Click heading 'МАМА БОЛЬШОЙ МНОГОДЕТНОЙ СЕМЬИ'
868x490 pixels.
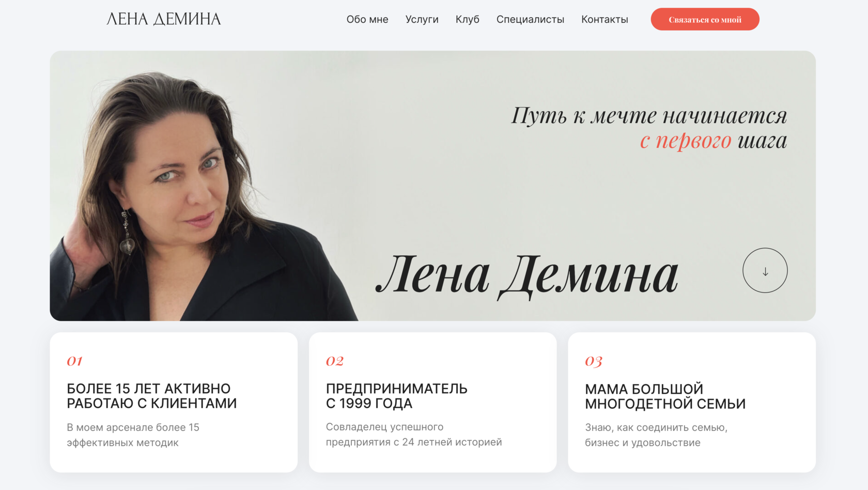(665, 396)
